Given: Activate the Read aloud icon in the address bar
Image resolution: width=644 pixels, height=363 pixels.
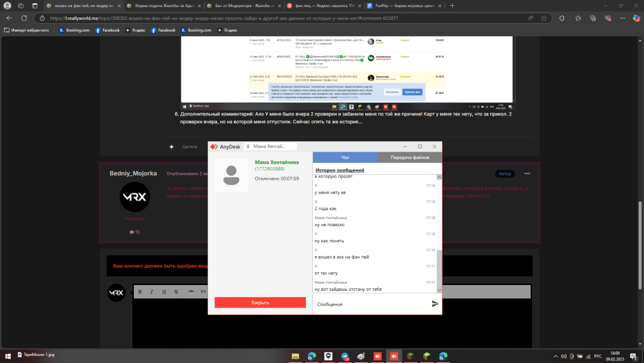Looking at the screenshot, I should point(531,18).
